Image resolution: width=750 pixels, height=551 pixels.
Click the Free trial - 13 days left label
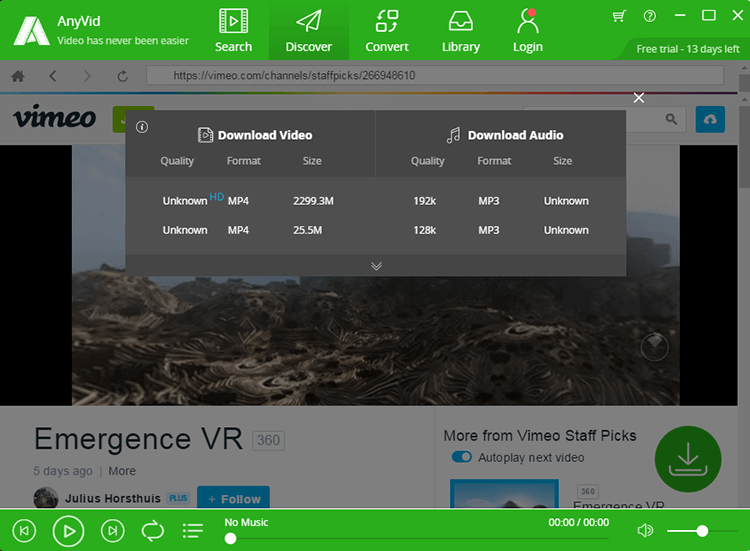687,49
